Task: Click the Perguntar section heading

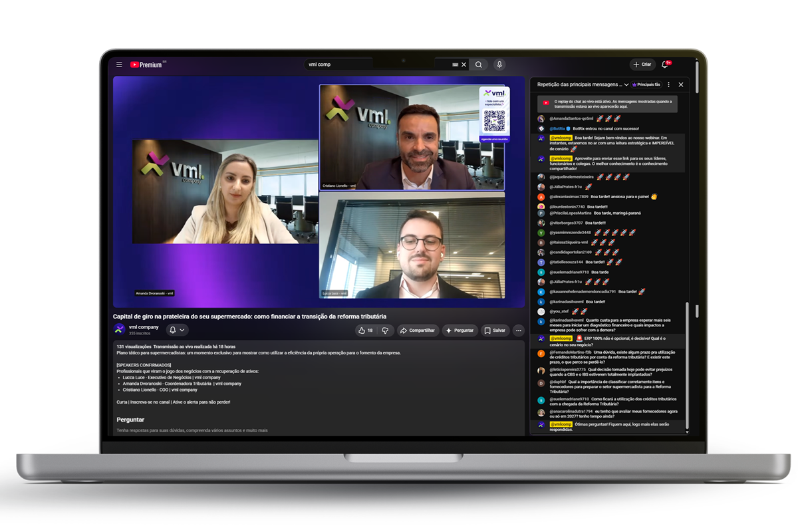Action: pos(130,420)
